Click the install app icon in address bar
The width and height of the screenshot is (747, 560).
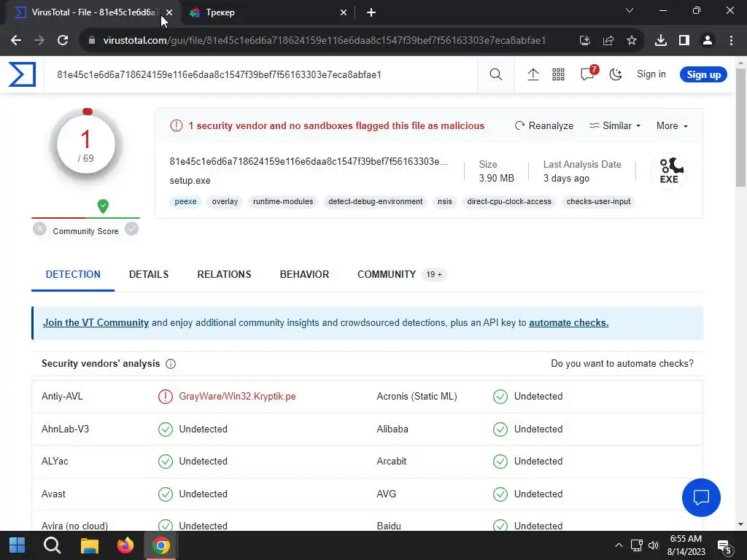click(x=584, y=41)
